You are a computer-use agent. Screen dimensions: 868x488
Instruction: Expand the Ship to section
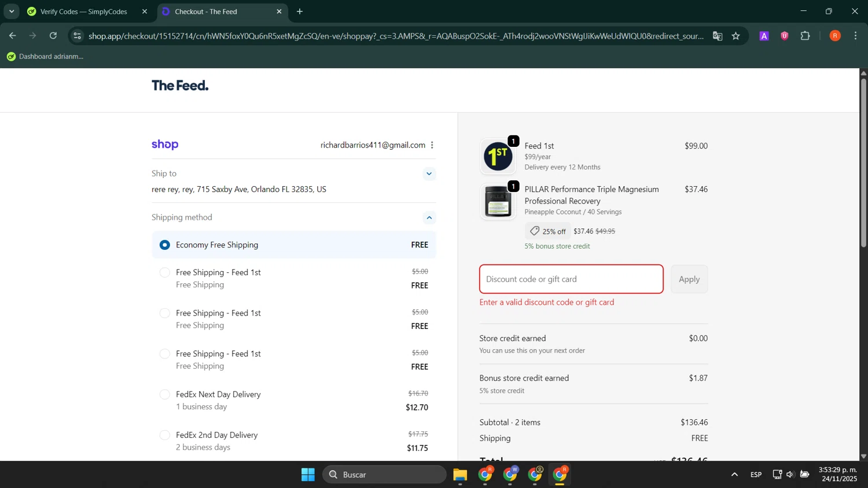[x=429, y=174]
